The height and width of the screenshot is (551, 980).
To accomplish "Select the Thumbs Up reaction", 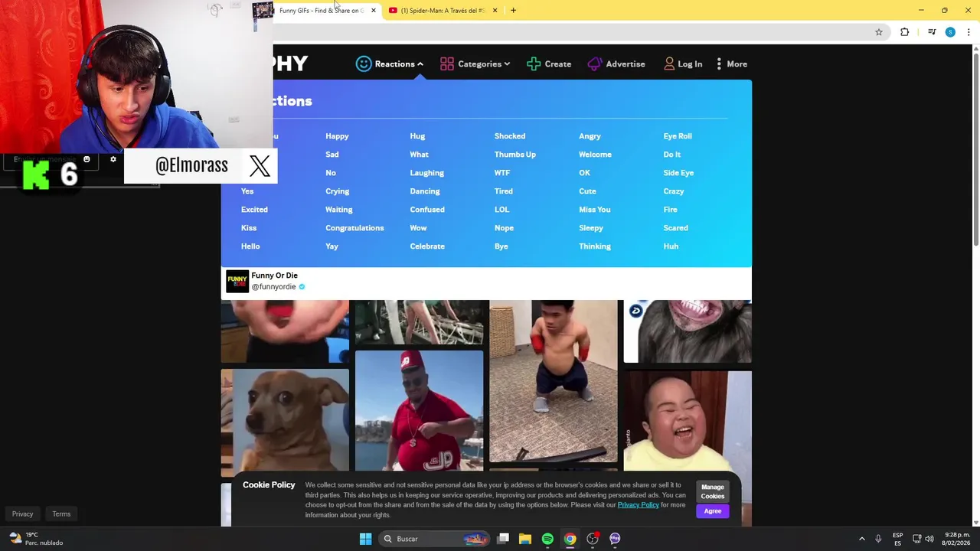I will coord(515,155).
